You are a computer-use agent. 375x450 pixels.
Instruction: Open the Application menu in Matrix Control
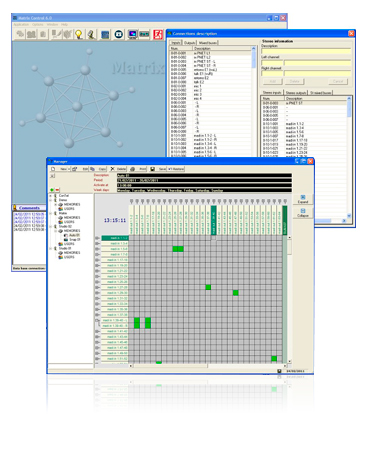[21, 25]
